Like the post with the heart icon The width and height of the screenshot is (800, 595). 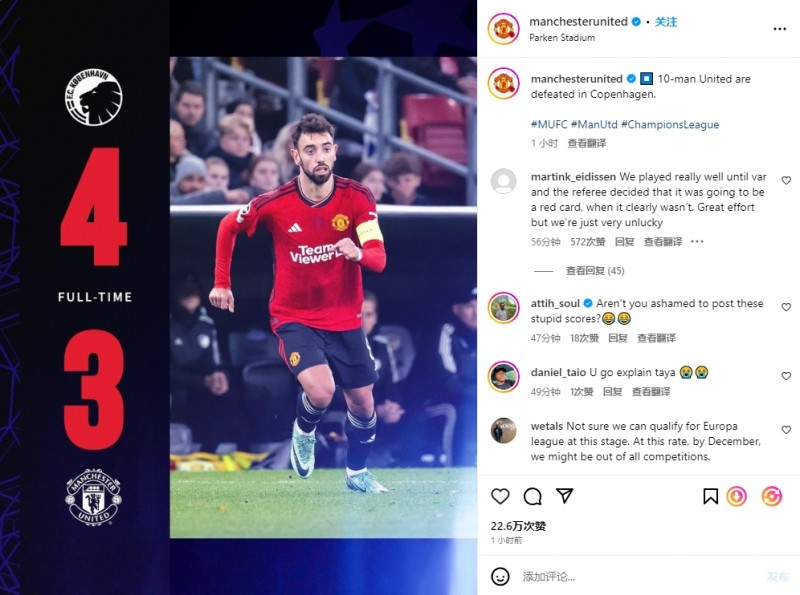pos(500,496)
